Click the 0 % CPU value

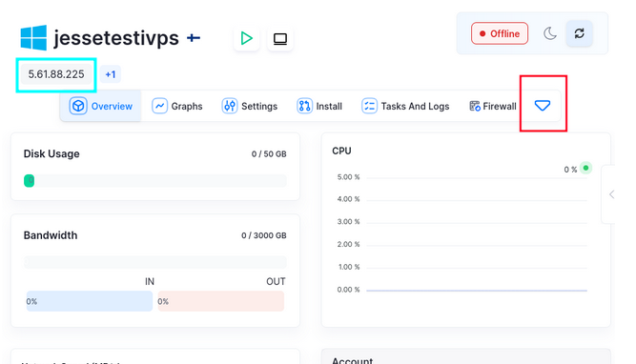570,170
